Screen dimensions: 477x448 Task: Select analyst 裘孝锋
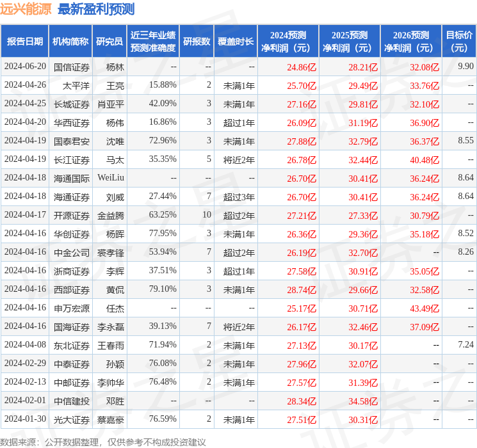coord(111,253)
